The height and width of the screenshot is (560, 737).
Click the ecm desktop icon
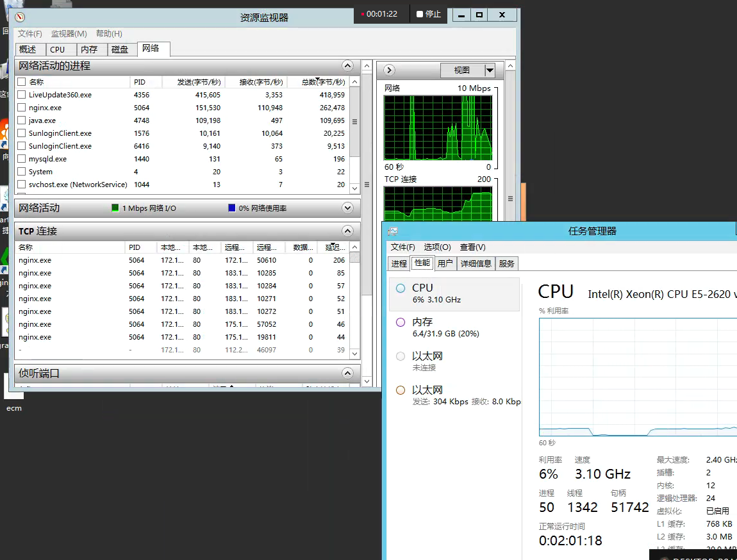(x=13, y=392)
